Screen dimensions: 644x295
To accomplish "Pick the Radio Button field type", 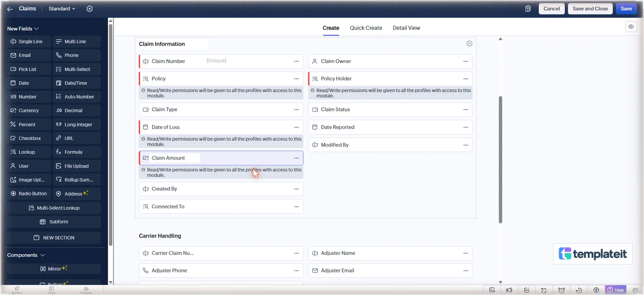I will point(29,194).
